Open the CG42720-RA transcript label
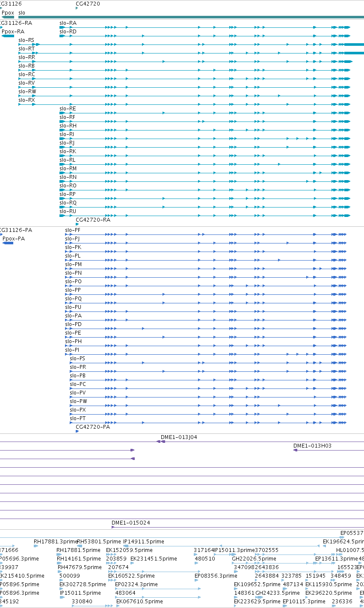364x608 pixels. pyautogui.click(x=93, y=220)
